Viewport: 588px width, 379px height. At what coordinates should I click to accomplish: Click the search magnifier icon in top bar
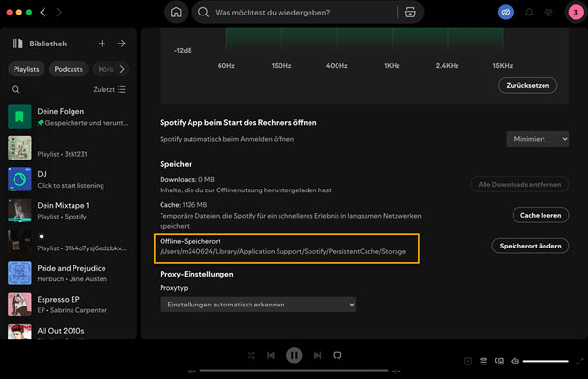coord(203,13)
